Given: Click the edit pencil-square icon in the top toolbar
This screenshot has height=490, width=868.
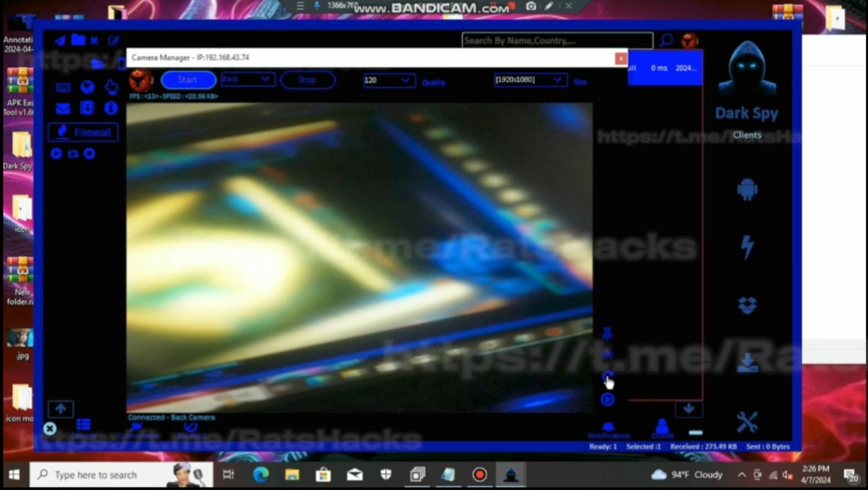Looking at the screenshot, I should click(113, 41).
